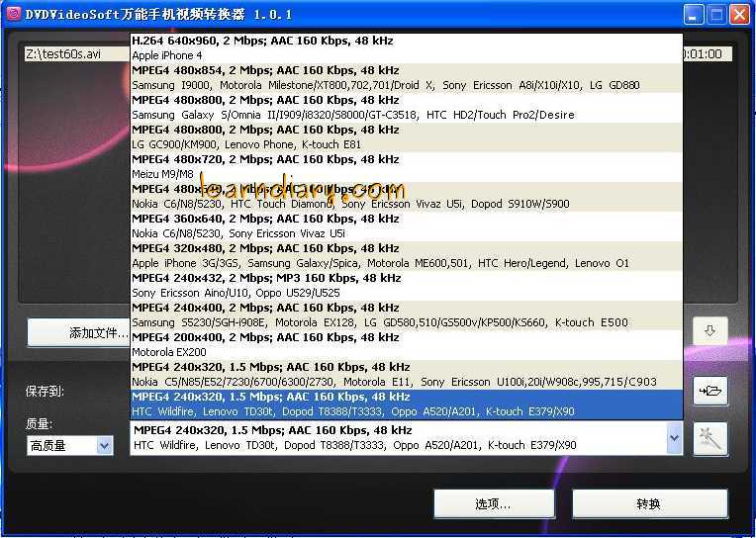Pick MPEG4 200x400 Motorola EX200 preset
The height and width of the screenshot is (538, 756).
[x=406, y=345]
